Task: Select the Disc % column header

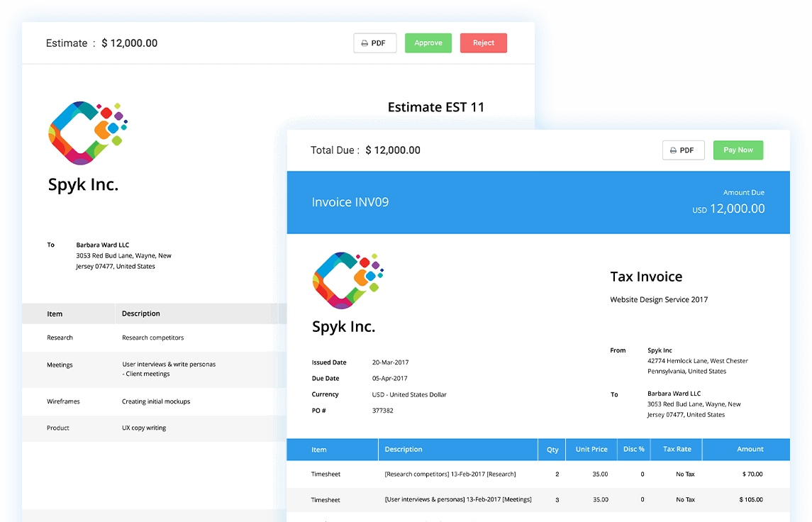Action: pyautogui.click(x=633, y=450)
